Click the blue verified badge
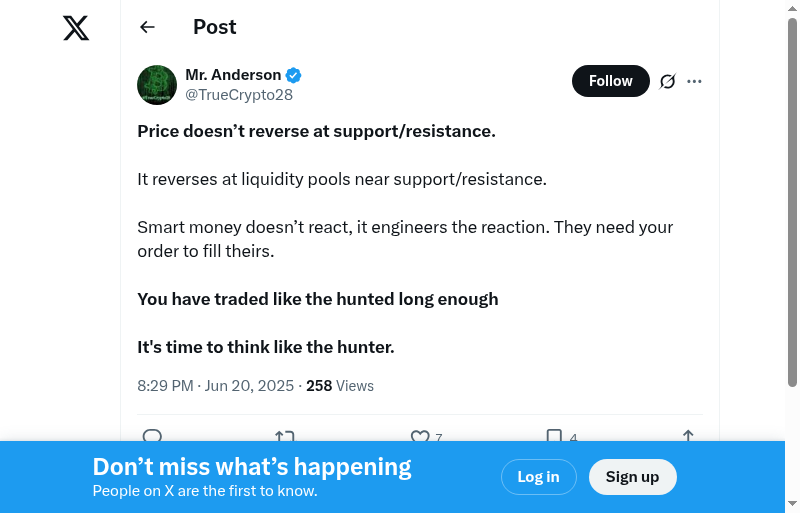 (x=294, y=75)
